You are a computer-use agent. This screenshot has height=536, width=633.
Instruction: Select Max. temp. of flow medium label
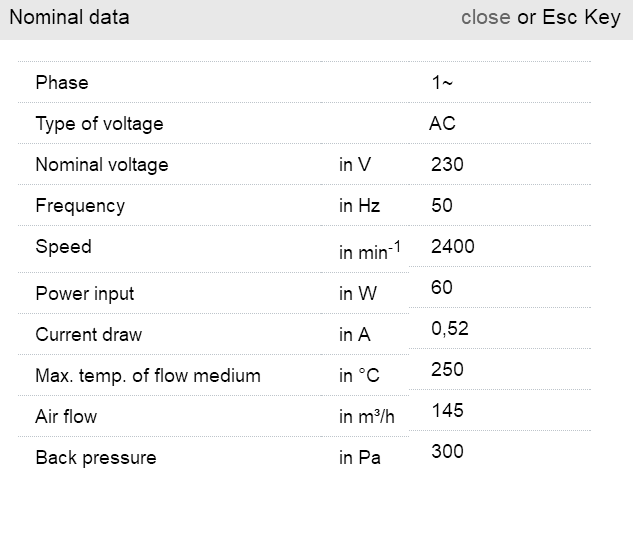point(148,376)
